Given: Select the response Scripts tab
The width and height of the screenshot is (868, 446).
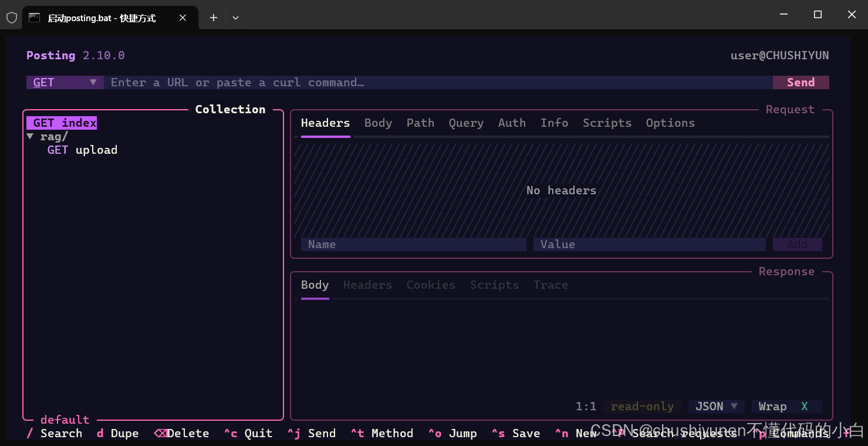Looking at the screenshot, I should 494,285.
